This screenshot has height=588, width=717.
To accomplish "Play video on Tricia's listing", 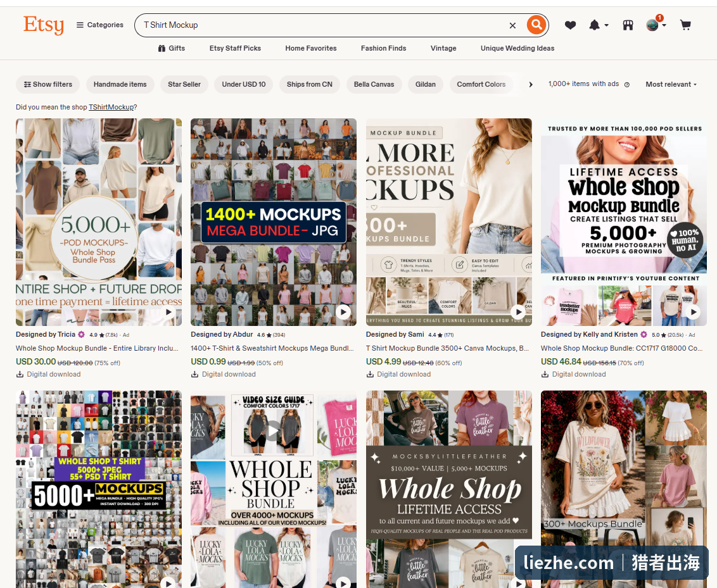I will 168,312.
